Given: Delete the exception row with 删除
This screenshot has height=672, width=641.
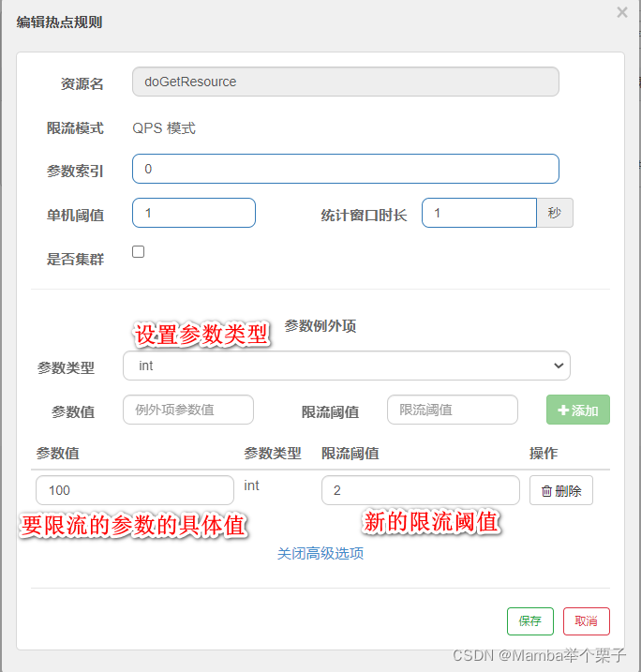Looking at the screenshot, I should [x=560, y=490].
